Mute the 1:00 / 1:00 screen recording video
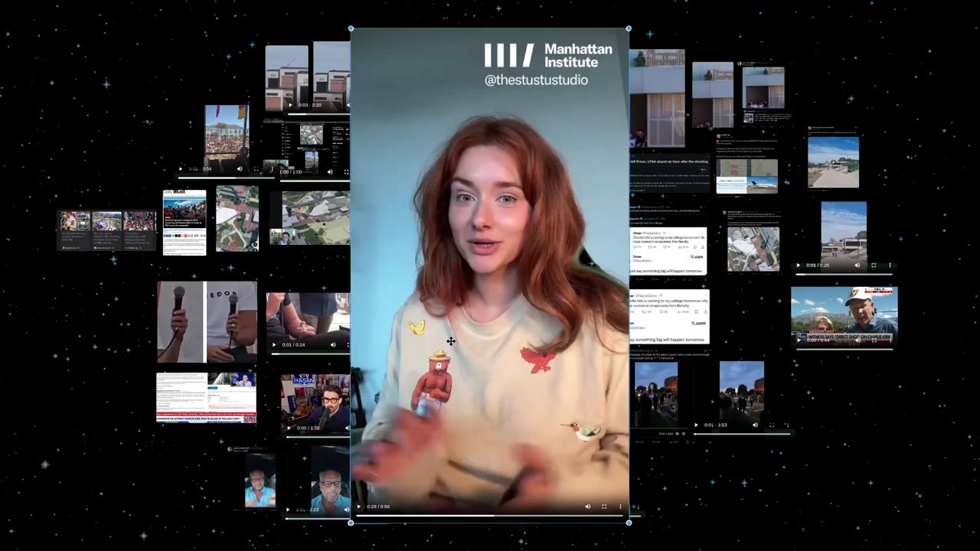This screenshot has width=980, height=551. coord(330,172)
